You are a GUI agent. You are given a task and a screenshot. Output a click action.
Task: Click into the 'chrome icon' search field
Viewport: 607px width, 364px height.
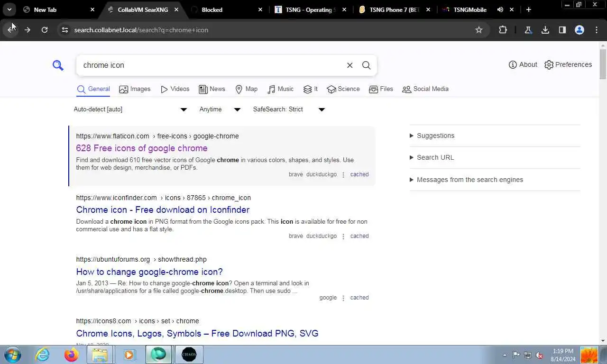211,65
